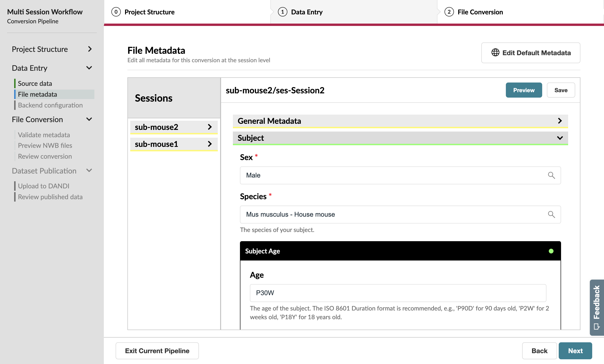Open the Project Structure step tab

pos(187,12)
